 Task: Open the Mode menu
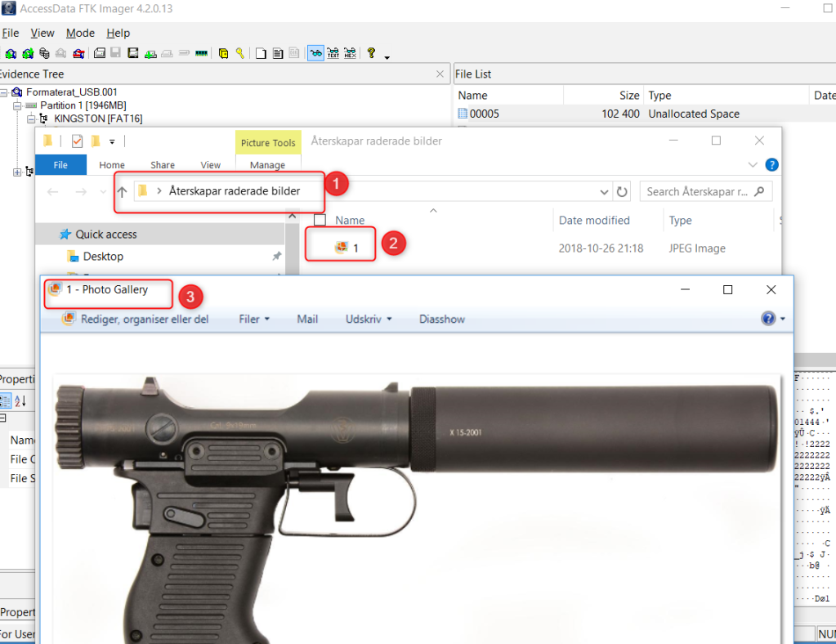[x=80, y=33]
